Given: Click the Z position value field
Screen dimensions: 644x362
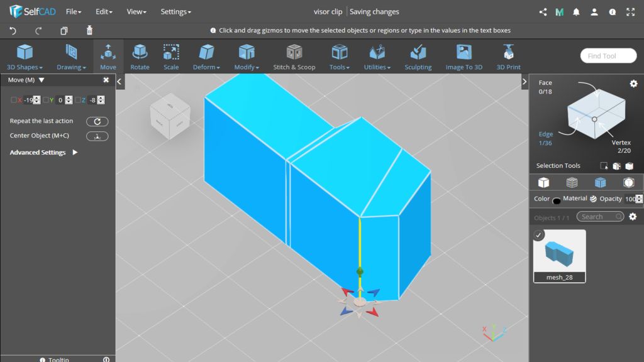Looking at the screenshot, I should tap(92, 100).
